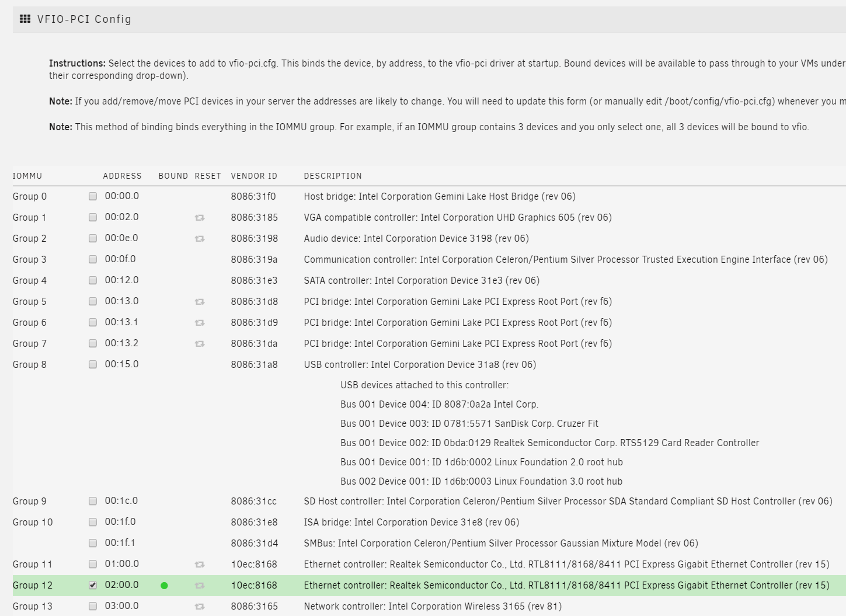Click reset icon for PCI bridge 00:13.0
846x616 pixels.
(x=200, y=302)
